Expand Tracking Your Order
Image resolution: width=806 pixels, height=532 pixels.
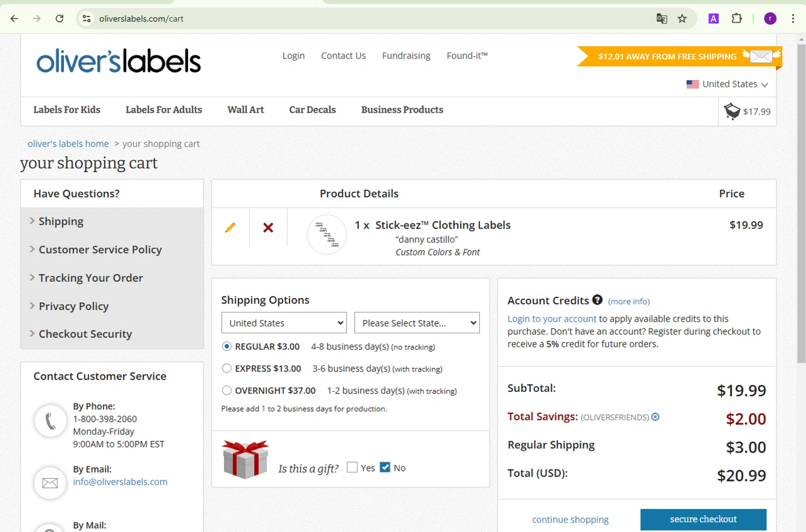coord(91,278)
